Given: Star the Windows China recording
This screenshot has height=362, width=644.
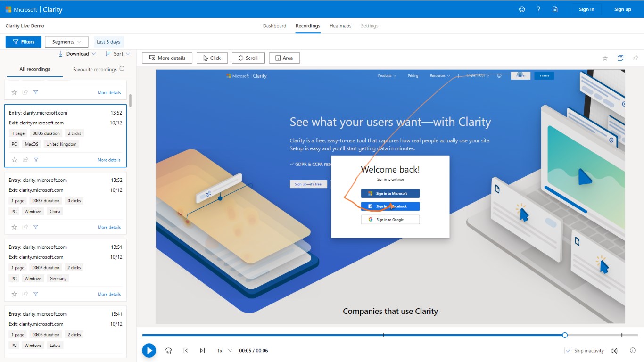Looking at the screenshot, I should [x=14, y=227].
